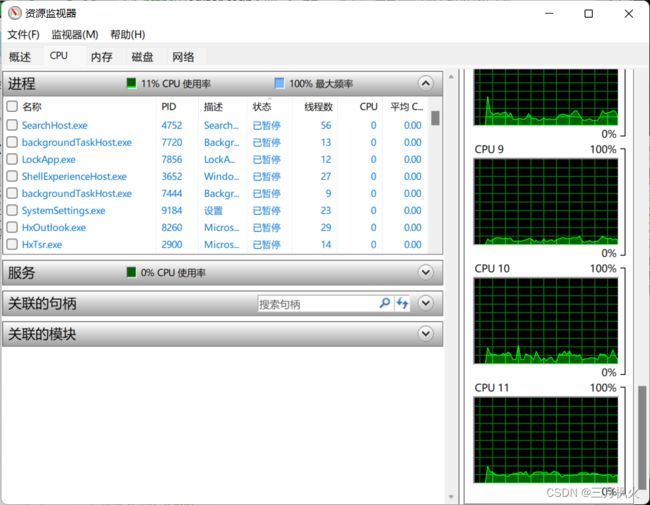650x505 pixels.
Task: Click the 设置 description cell
Action: click(213, 210)
